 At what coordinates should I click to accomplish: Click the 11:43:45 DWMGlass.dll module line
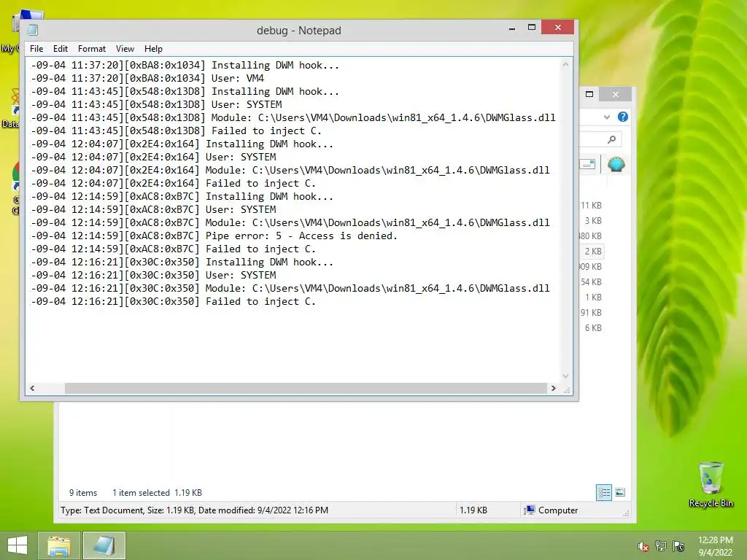293,117
